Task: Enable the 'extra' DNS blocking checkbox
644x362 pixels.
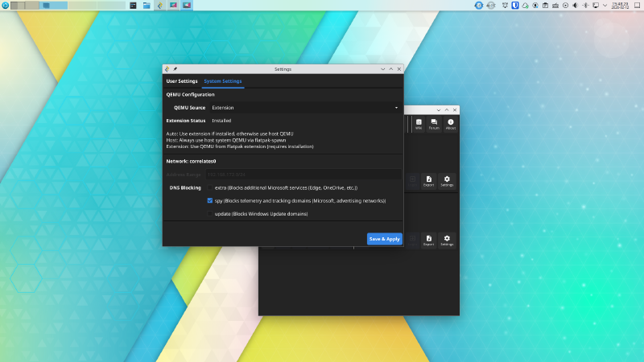Action: click(210, 187)
